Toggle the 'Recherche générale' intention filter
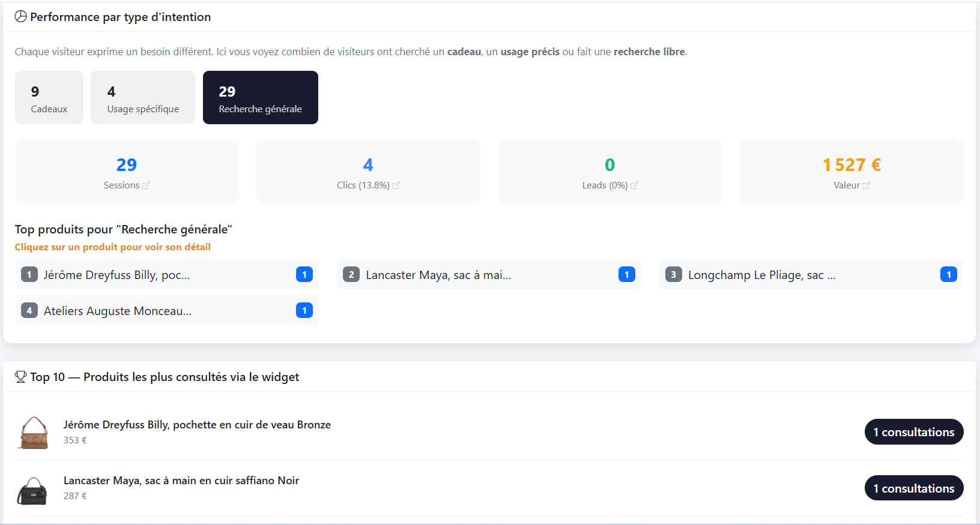The image size is (980, 525). 260,97
